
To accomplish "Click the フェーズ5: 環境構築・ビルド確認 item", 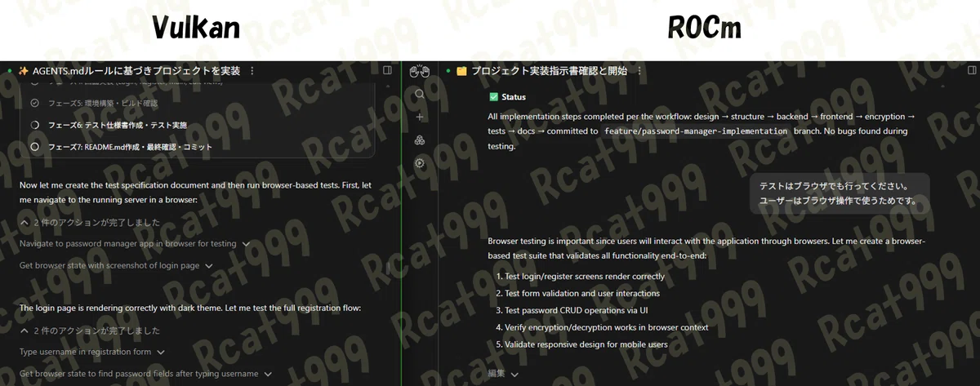I will tap(103, 103).
